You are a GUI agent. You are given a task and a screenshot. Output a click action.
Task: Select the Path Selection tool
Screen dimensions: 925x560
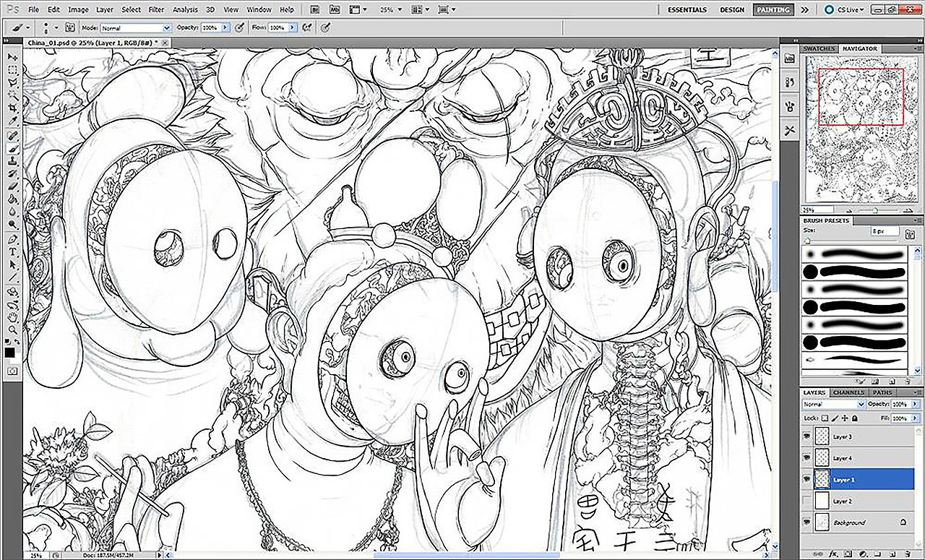12,266
